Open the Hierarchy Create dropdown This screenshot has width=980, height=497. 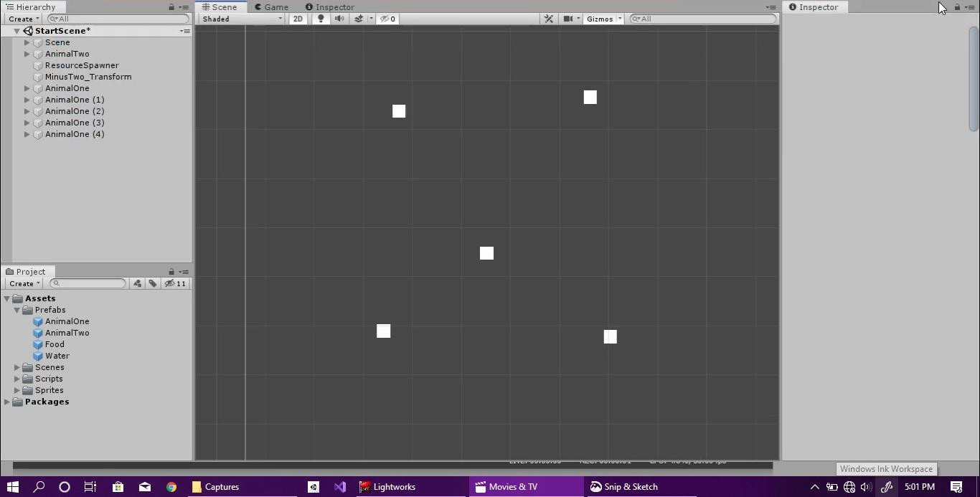tap(24, 19)
